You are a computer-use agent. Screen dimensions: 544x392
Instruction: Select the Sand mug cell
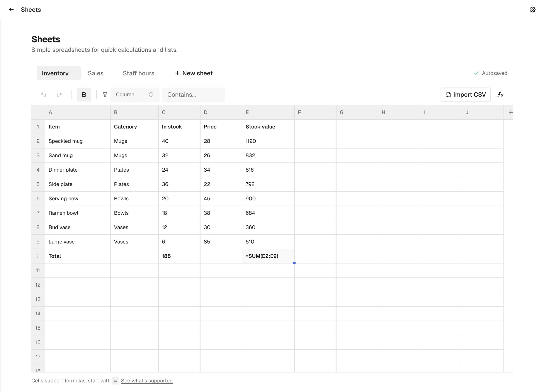tap(78, 155)
